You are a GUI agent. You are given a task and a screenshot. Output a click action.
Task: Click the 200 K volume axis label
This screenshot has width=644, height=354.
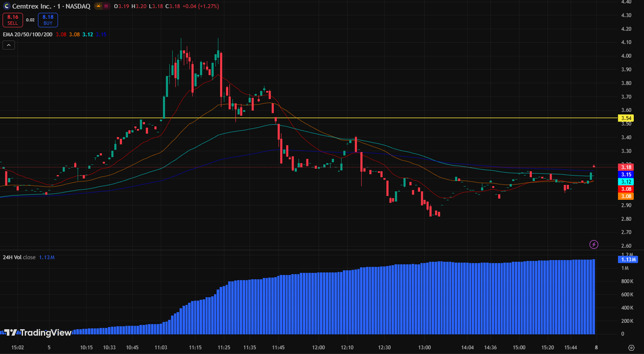coord(628,321)
